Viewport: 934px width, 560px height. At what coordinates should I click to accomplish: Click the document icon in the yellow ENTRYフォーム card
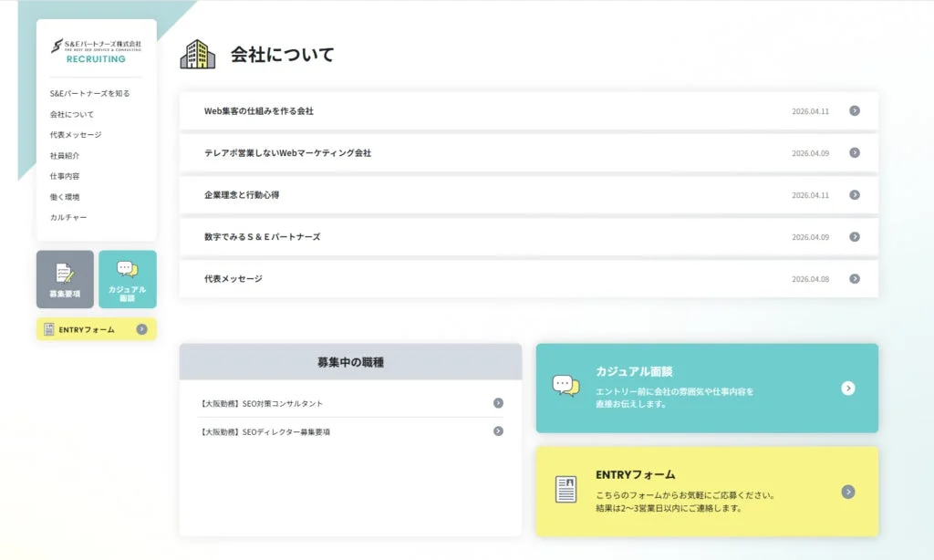click(x=566, y=487)
